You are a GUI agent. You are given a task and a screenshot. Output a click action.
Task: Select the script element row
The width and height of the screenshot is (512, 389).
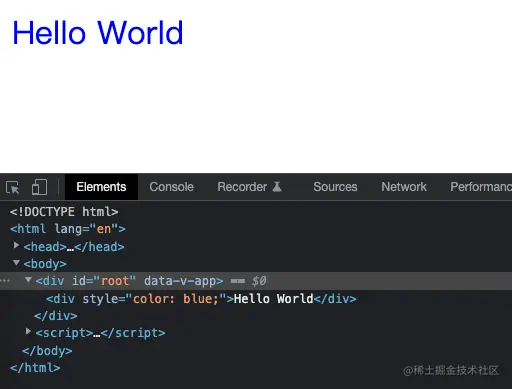[x=100, y=333]
